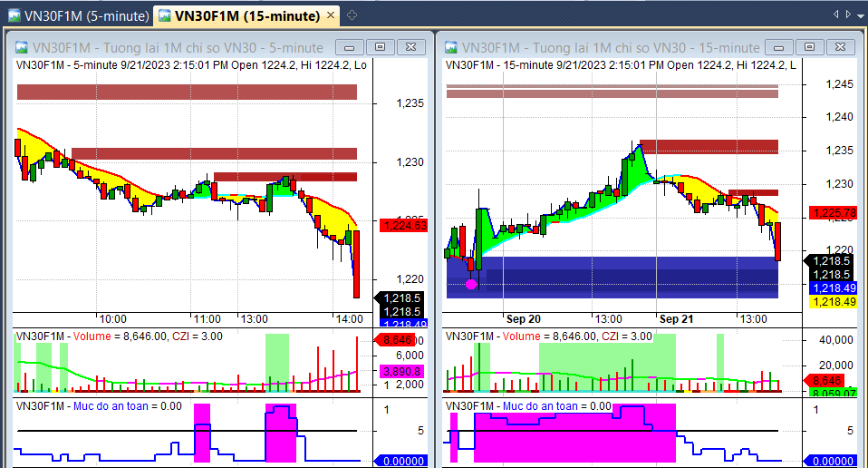Click the red 1,224.63 price label
This screenshot has width=868, height=468.
pos(403,226)
